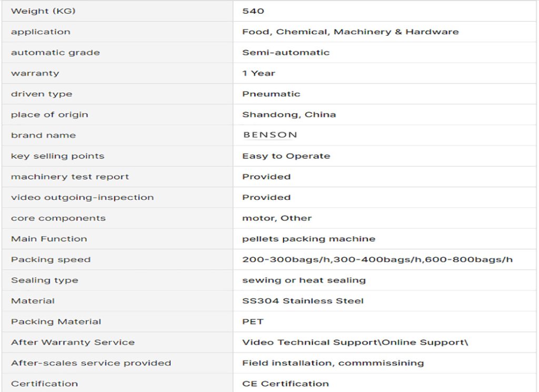Click "Provided" beside video outgoing-inspection
This screenshot has width=539, height=392.
266,197
